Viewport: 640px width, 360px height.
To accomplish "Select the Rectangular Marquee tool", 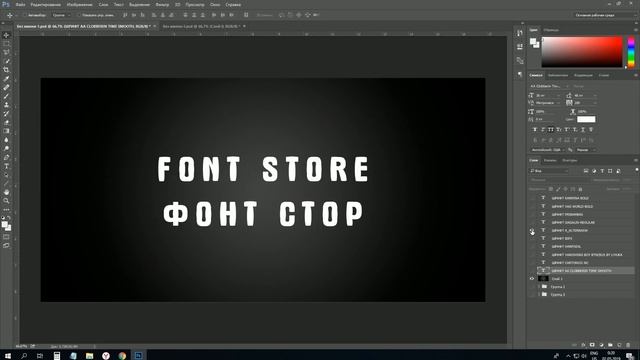I will tap(6, 44).
